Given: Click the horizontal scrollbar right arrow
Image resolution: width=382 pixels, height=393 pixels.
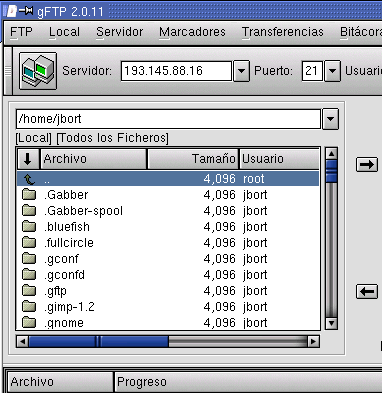Looking at the screenshot, I should (313, 341).
